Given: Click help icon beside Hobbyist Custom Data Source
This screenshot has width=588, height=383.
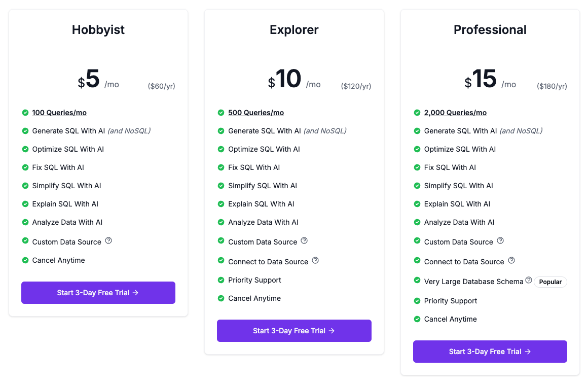Looking at the screenshot, I should click(x=108, y=241).
